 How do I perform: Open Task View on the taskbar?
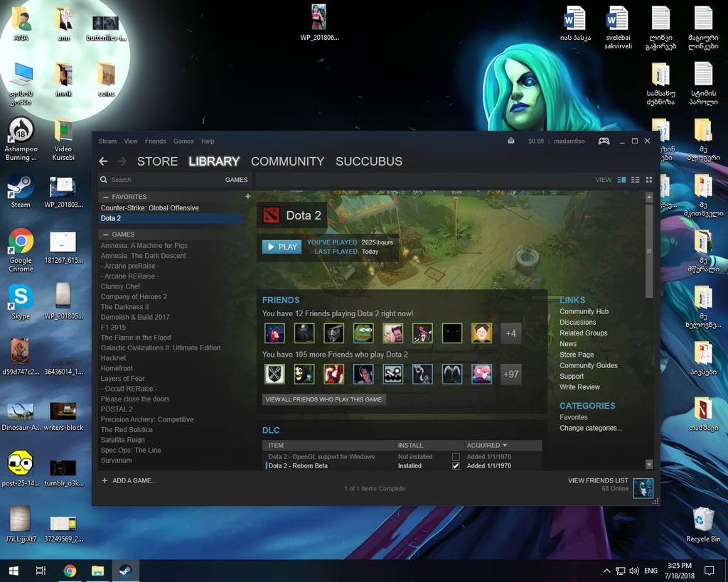tap(41, 571)
